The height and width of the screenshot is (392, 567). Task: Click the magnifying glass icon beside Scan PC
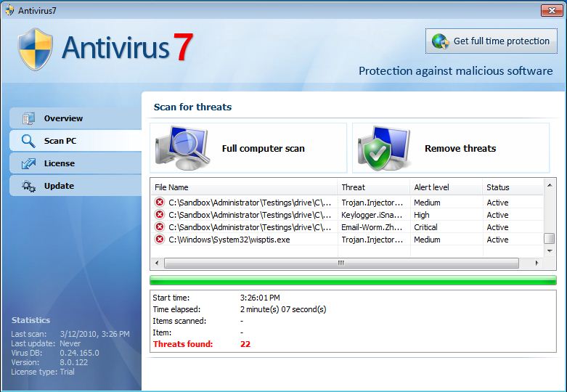click(28, 141)
